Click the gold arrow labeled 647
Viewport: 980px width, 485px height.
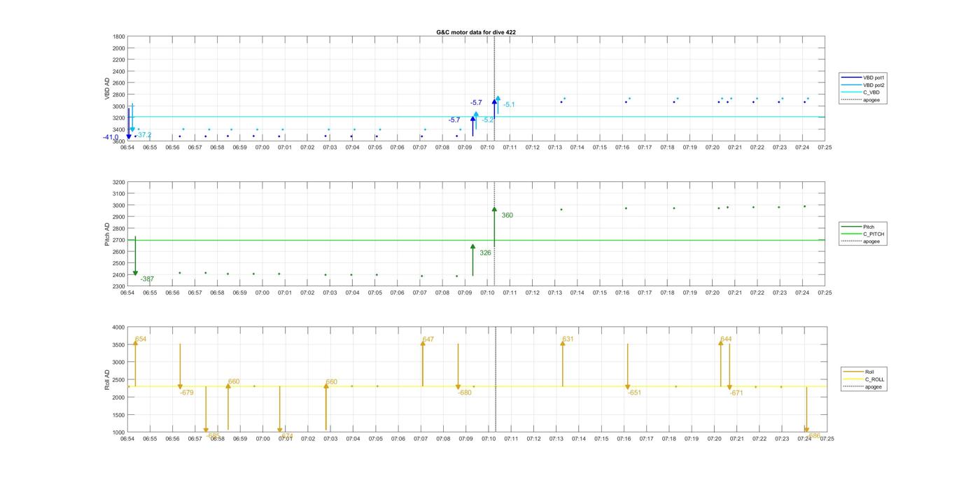[x=423, y=363]
